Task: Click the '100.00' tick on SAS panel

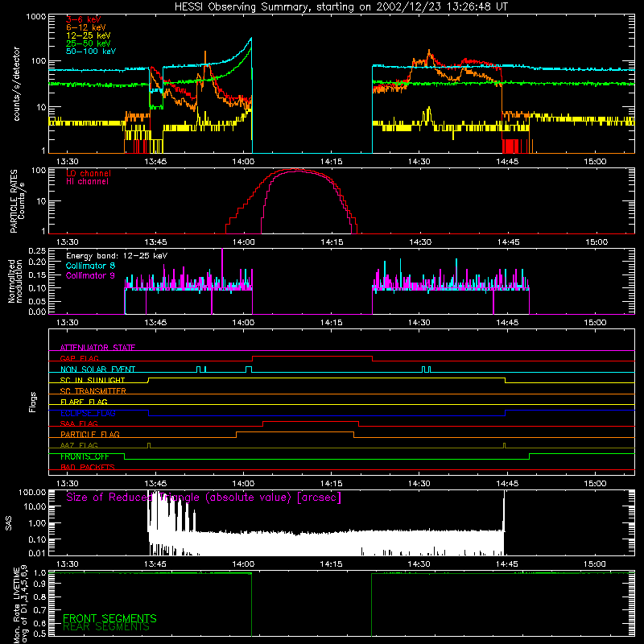Action: coord(32,492)
